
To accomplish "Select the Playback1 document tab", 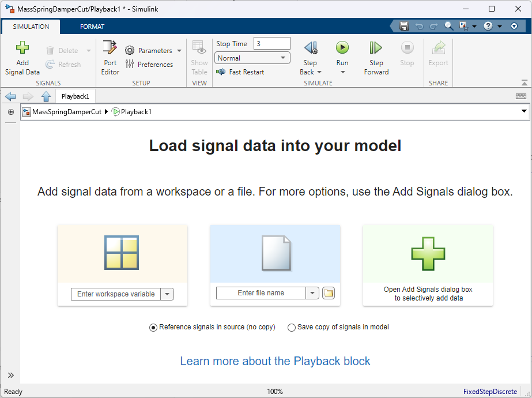I will point(76,96).
